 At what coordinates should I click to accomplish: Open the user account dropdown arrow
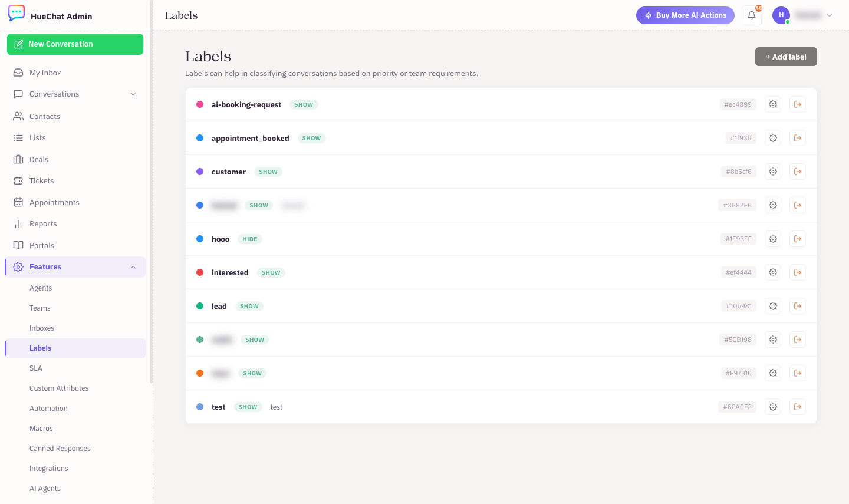[830, 15]
